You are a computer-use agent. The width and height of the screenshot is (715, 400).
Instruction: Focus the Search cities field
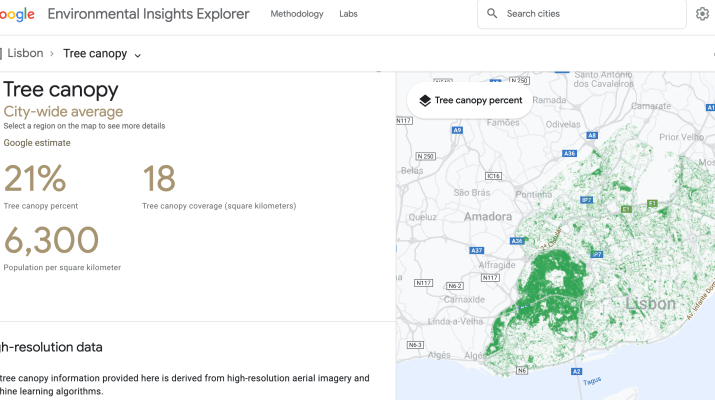point(582,14)
